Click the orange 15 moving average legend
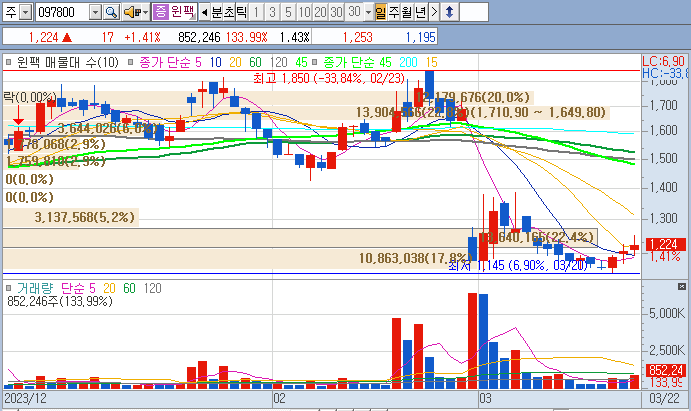 (x=431, y=63)
